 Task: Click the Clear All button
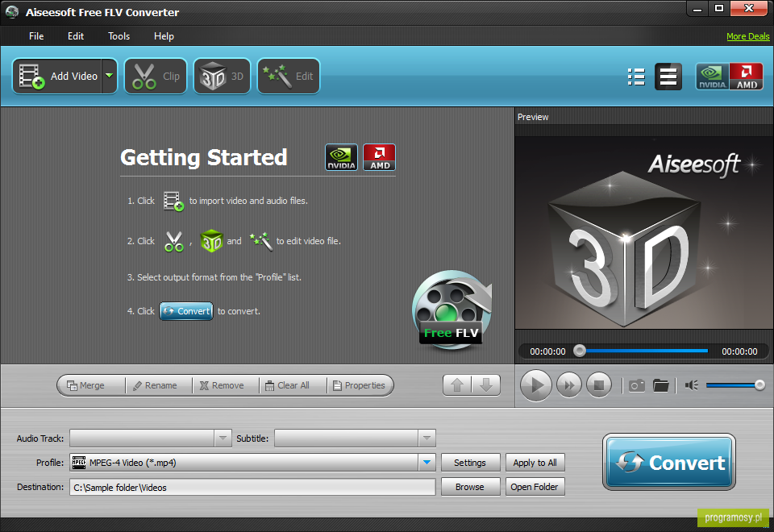pyautogui.click(x=293, y=385)
